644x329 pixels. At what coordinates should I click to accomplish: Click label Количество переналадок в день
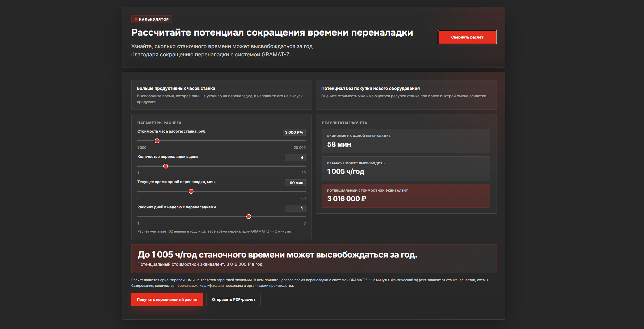tap(168, 157)
